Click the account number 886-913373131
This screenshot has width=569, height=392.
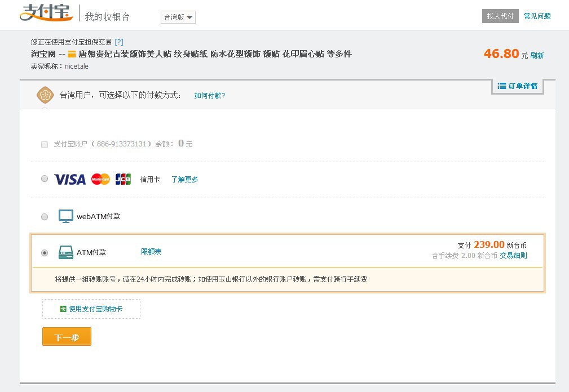click(x=122, y=144)
